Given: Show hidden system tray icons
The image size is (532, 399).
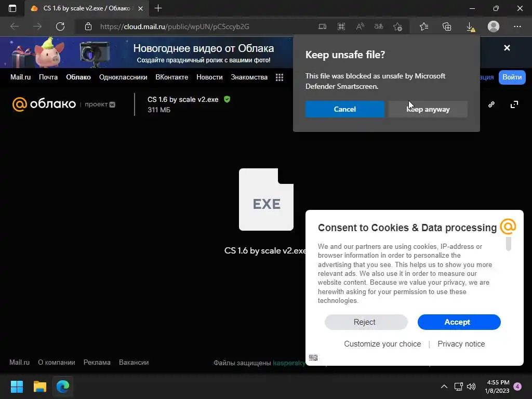Looking at the screenshot, I should [x=444, y=387].
